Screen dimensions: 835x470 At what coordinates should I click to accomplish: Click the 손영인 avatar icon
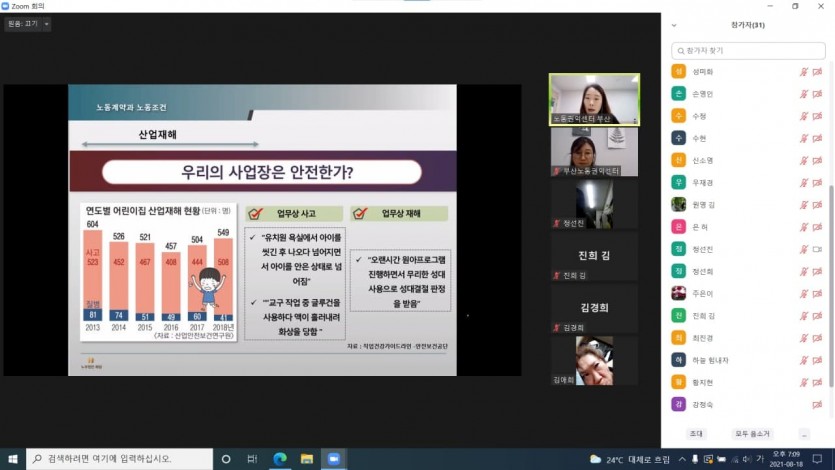(x=678, y=94)
